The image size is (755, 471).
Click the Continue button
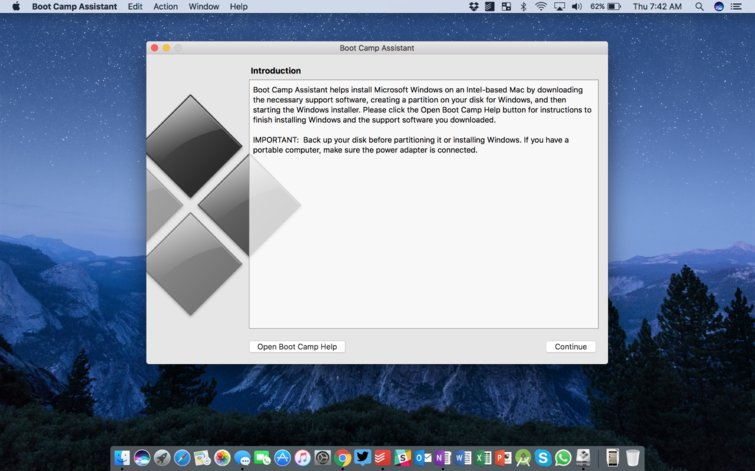(571, 347)
